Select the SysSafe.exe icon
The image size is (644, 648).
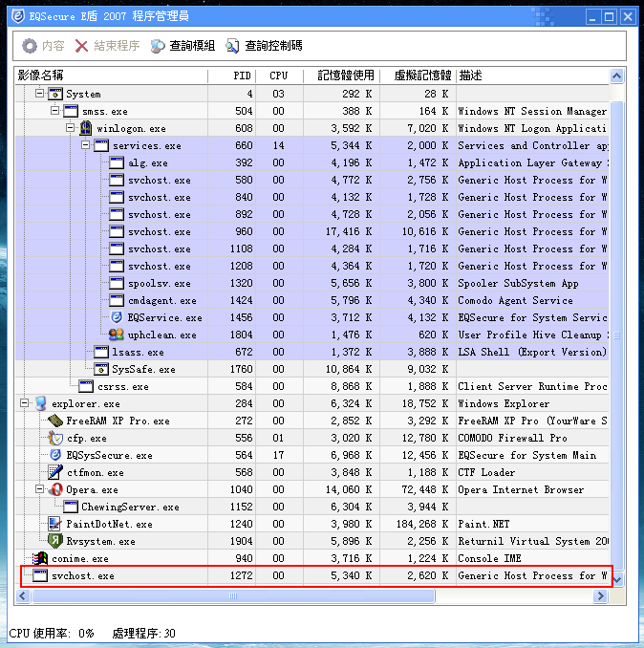pyautogui.click(x=101, y=369)
